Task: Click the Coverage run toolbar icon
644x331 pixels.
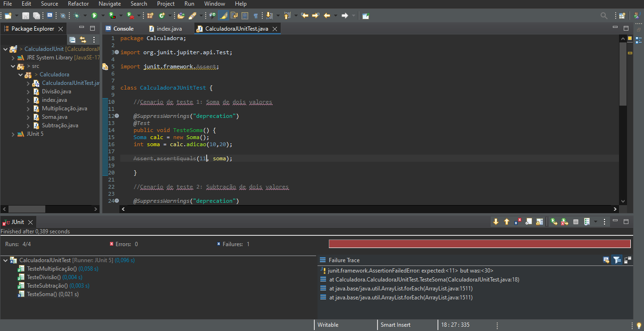Action: pos(111,16)
